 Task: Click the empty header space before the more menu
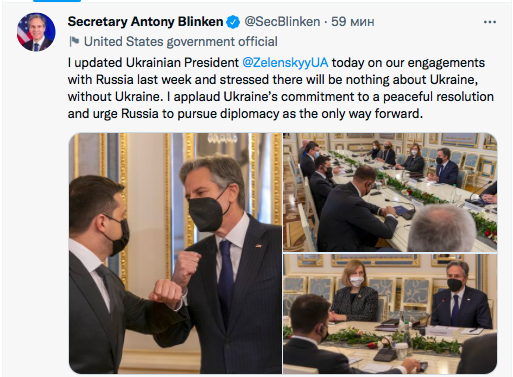pos(428,22)
